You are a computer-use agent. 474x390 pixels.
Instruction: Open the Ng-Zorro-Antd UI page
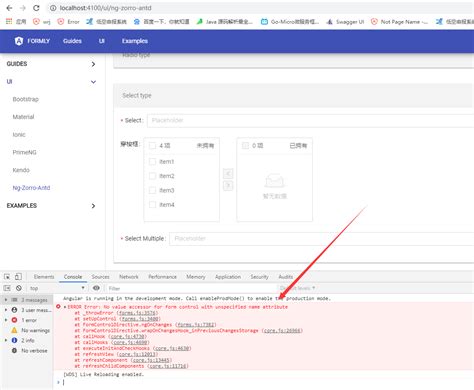pyautogui.click(x=31, y=188)
